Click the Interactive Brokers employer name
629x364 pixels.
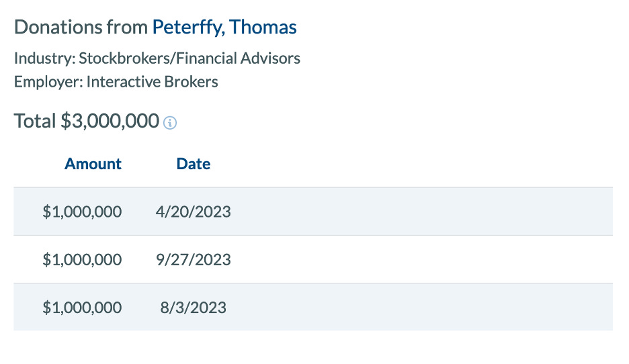point(153,82)
